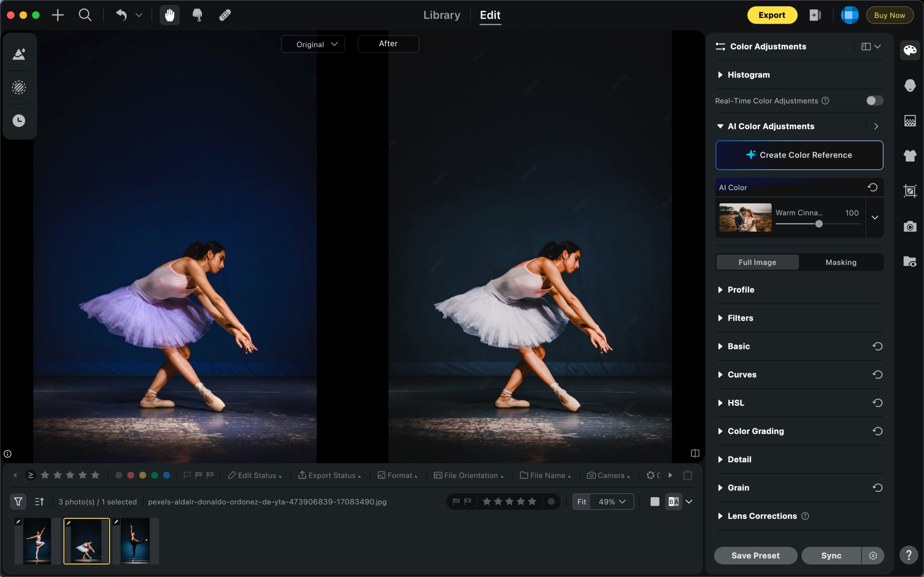The image size is (924, 577).
Task: Expand the Histogram section
Action: pyautogui.click(x=749, y=75)
